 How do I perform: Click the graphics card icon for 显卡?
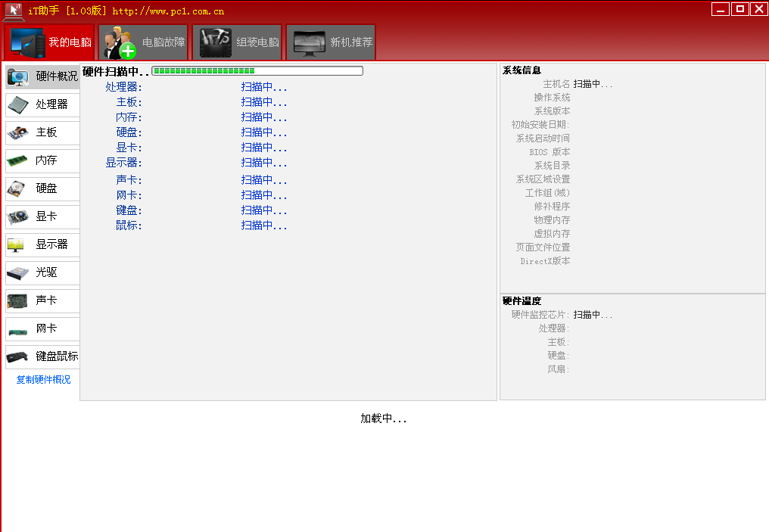click(18, 216)
